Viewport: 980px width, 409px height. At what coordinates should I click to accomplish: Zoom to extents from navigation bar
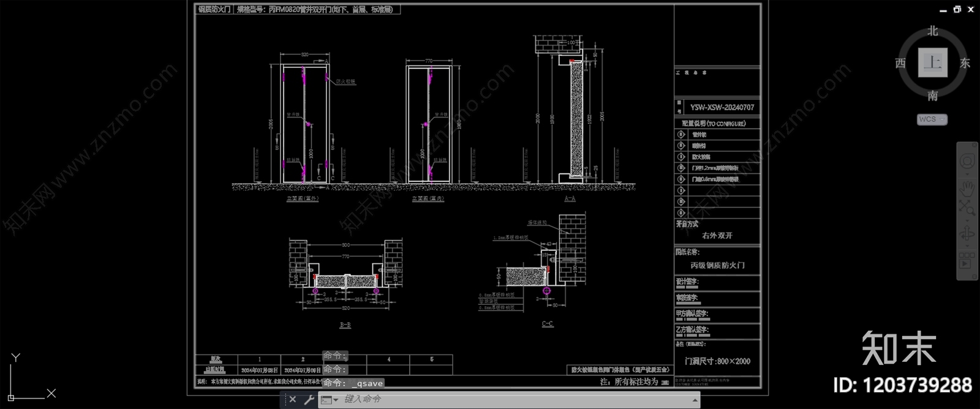coord(967,208)
